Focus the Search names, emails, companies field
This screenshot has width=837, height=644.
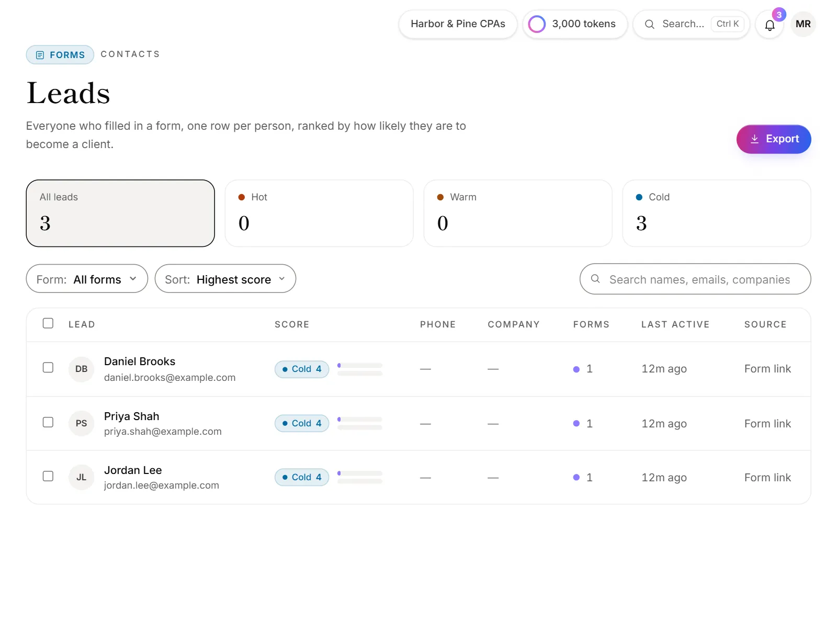pyautogui.click(x=695, y=279)
